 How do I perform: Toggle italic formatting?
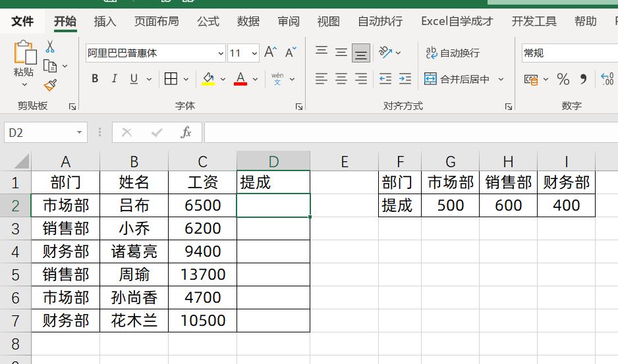coord(114,79)
